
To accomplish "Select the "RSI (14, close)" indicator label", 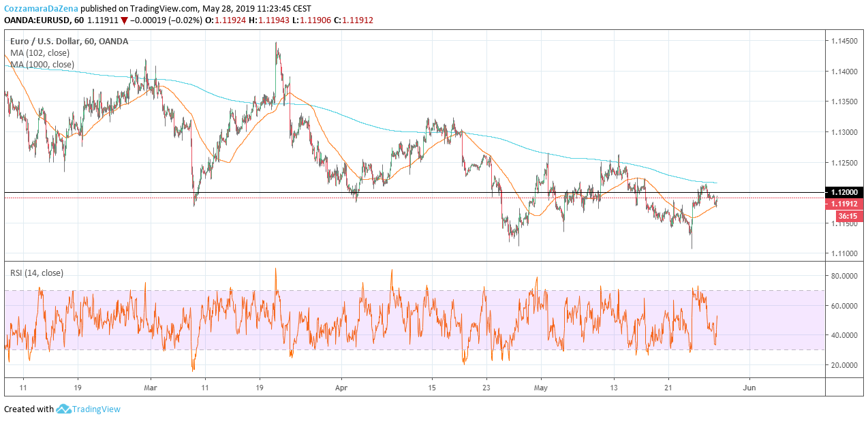I will coord(37,273).
